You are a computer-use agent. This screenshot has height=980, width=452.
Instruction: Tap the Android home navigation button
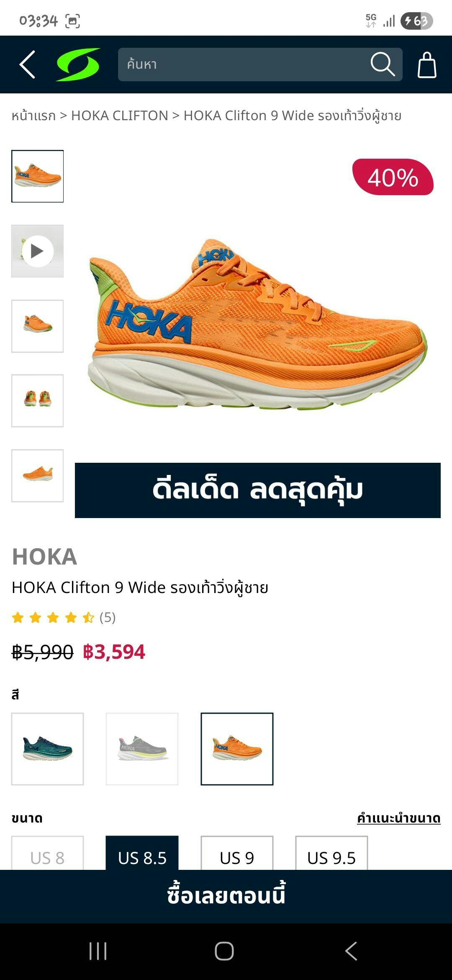[x=224, y=951]
